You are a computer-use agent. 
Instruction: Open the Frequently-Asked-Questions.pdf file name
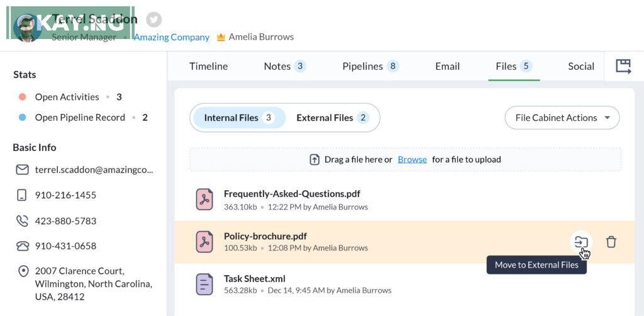click(x=292, y=194)
